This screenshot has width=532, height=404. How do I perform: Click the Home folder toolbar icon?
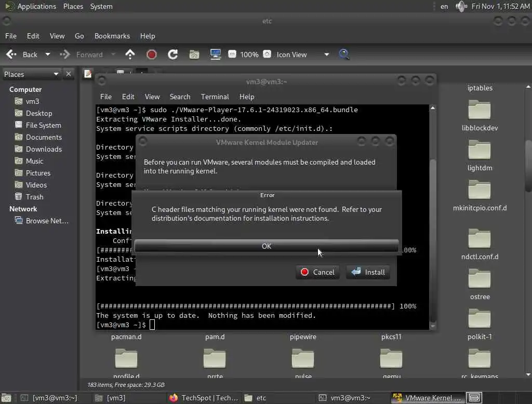(194, 55)
